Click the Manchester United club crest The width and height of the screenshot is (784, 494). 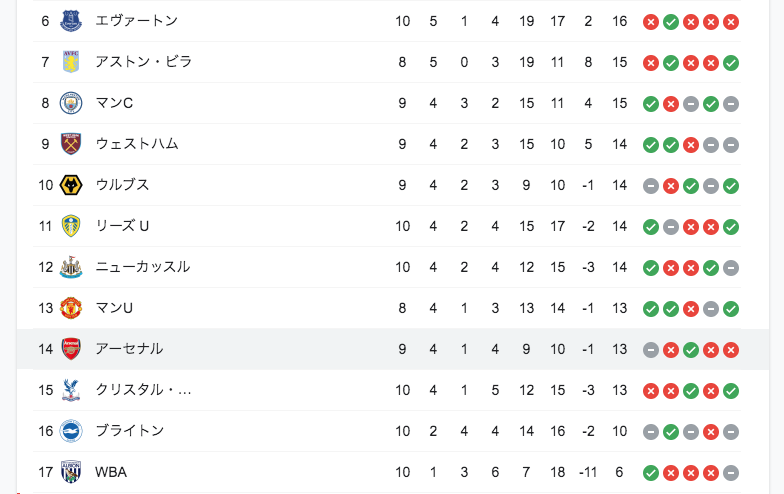pos(71,308)
